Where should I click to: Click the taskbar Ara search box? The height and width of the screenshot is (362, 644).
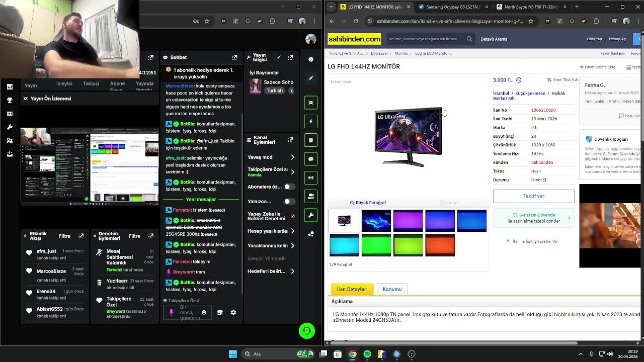(279, 354)
